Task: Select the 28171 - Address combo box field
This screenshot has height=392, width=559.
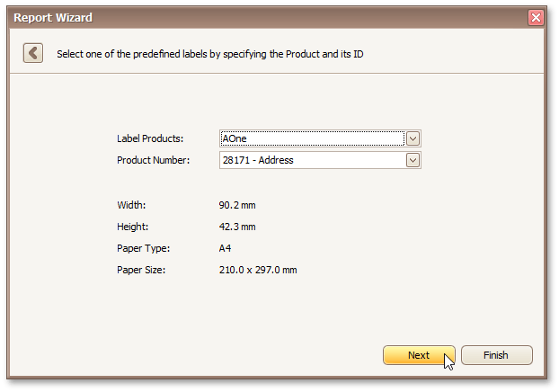Action: (311, 160)
